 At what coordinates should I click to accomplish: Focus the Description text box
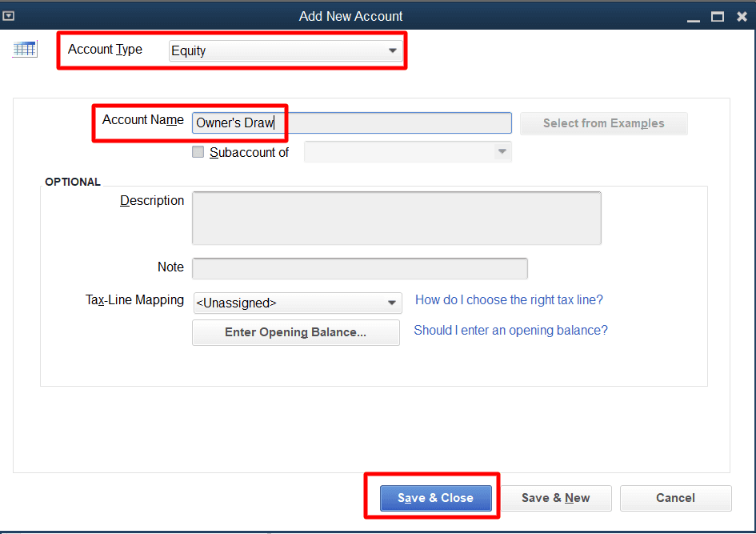(396, 218)
